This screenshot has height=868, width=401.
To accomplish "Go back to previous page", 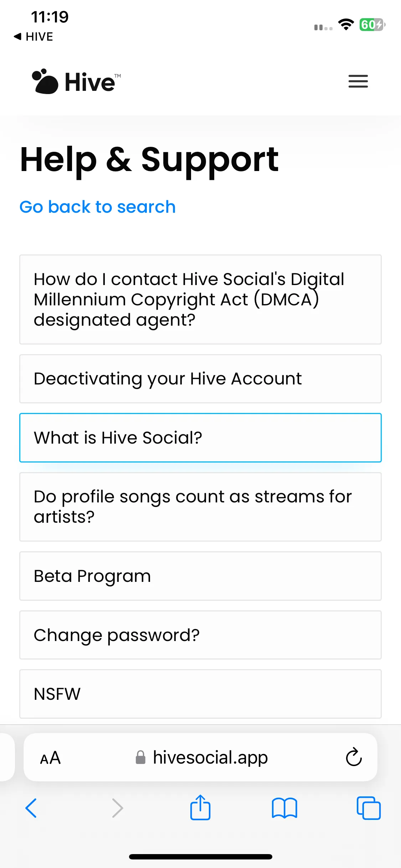I will (31, 808).
